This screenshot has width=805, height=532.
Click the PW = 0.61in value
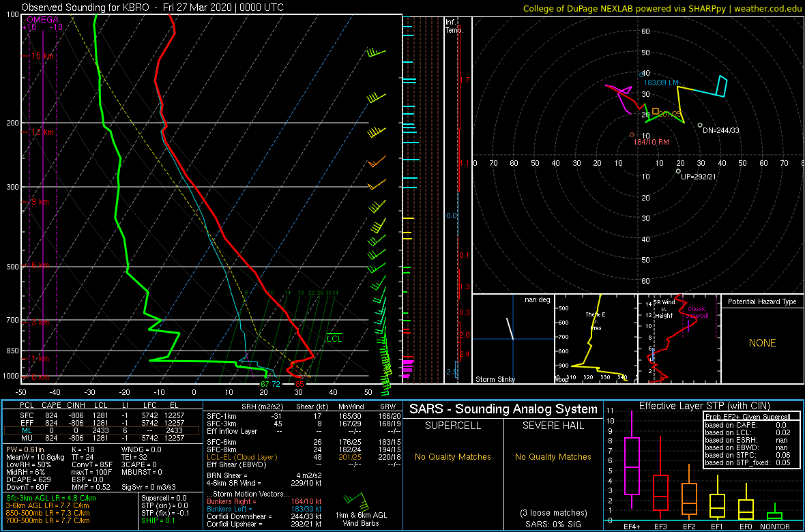coord(27,449)
